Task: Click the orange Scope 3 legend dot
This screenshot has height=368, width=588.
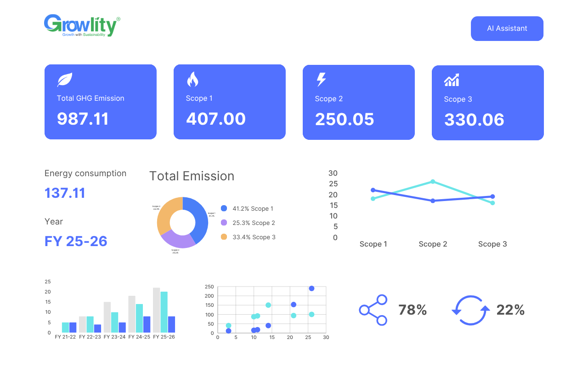Action: pyautogui.click(x=224, y=237)
